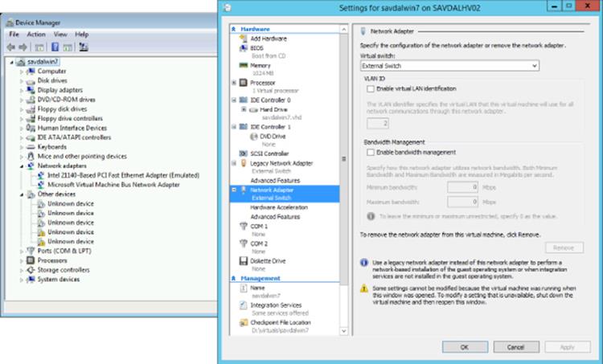The height and width of the screenshot is (364, 603).
Task: Expand Processor in the settings hardware list
Action: [234, 83]
